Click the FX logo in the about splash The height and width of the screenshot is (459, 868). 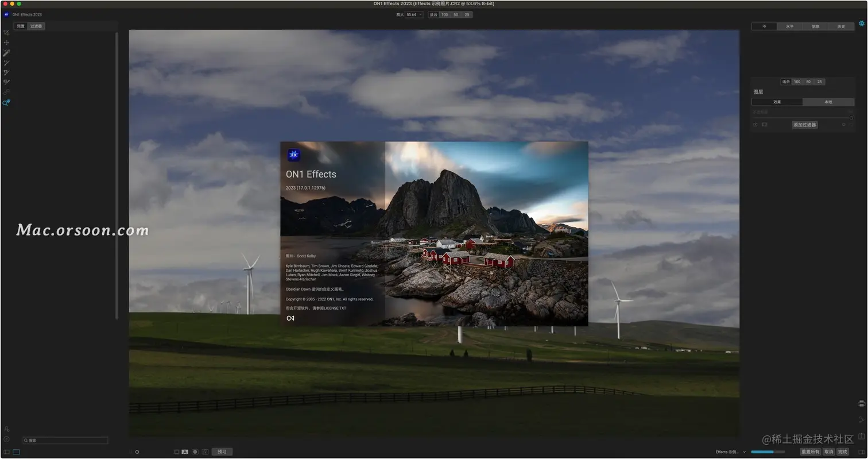pos(294,155)
